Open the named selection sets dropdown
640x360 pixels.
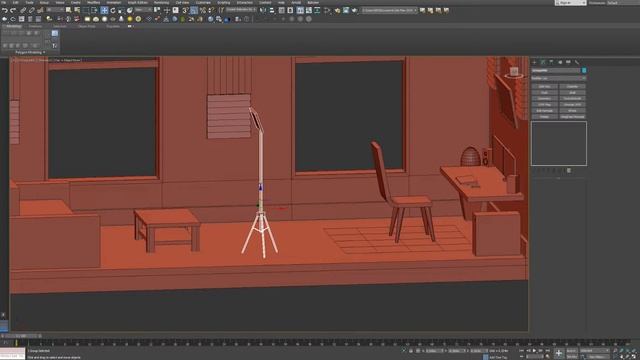click(241, 10)
